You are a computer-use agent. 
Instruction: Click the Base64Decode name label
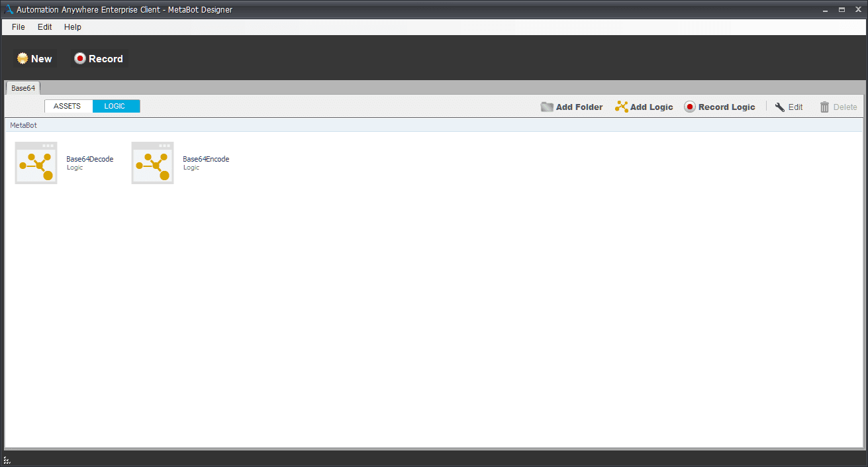90,159
